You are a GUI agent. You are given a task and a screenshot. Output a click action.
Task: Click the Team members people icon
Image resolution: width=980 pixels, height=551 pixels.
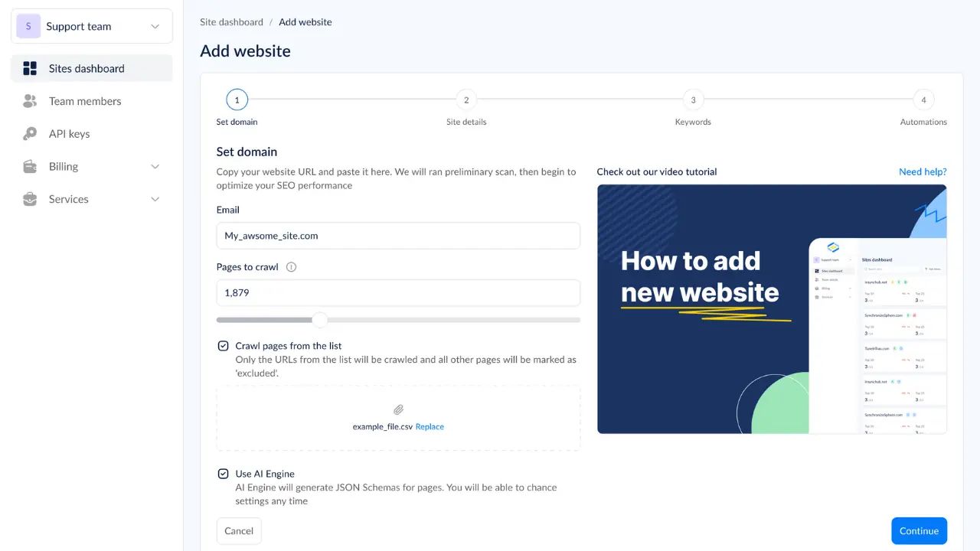tap(30, 101)
